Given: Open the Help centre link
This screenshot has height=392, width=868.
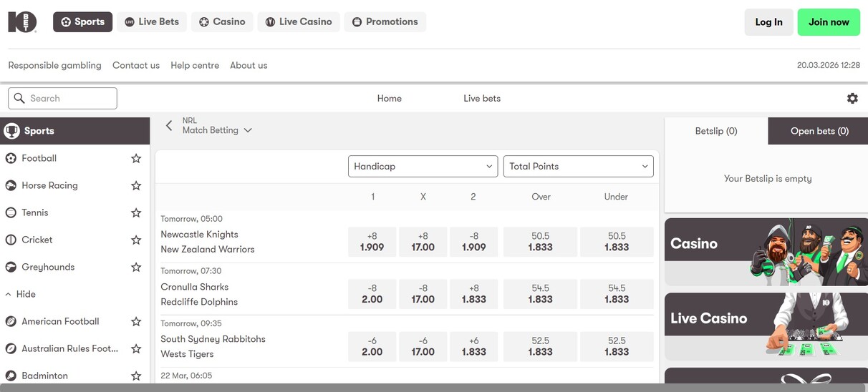Looking at the screenshot, I should click(x=195, y=65).
